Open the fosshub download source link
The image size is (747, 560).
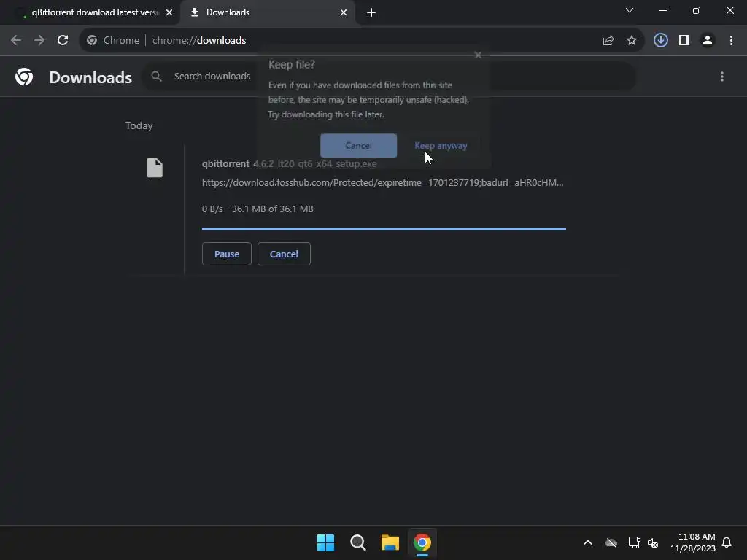click(382, 183)
